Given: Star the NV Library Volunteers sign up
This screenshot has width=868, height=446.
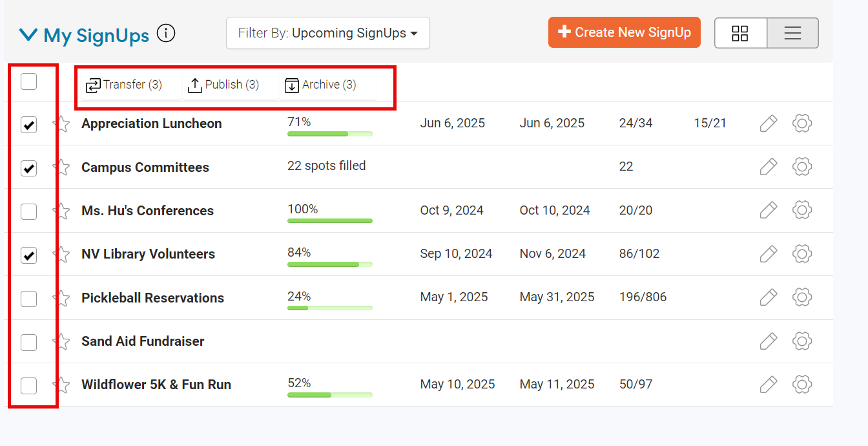Looking at the screenshot, I should (62, 254).
